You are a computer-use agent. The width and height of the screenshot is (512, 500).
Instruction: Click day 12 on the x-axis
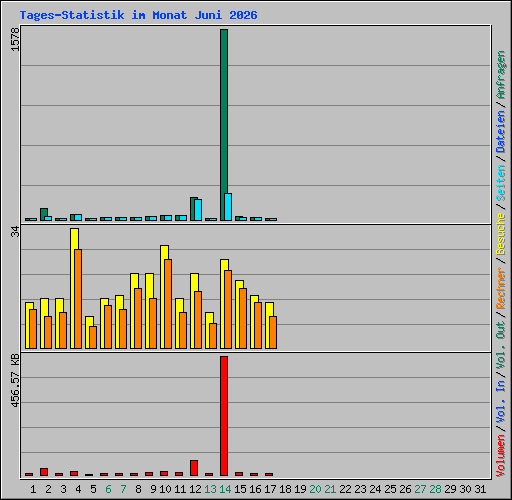[195, 489]
